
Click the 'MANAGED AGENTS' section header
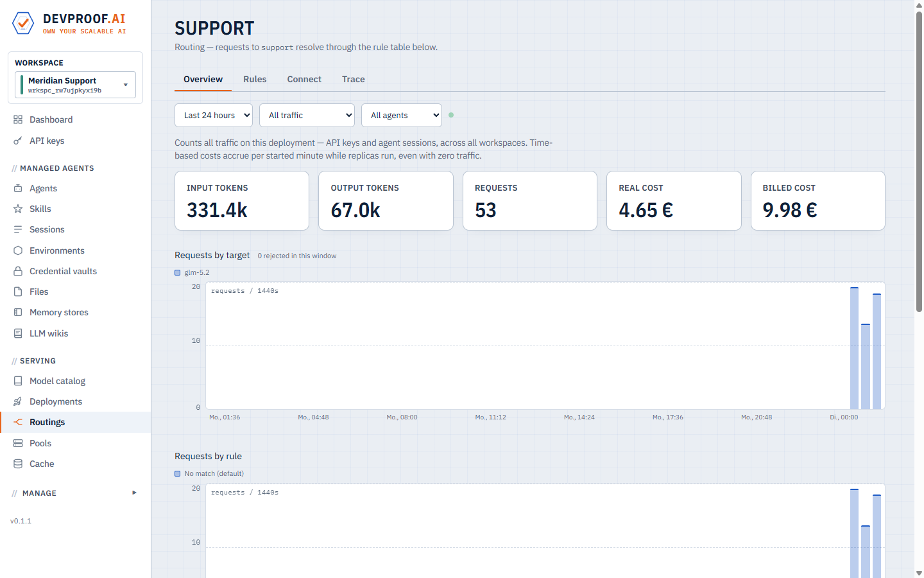pos(57,168)
